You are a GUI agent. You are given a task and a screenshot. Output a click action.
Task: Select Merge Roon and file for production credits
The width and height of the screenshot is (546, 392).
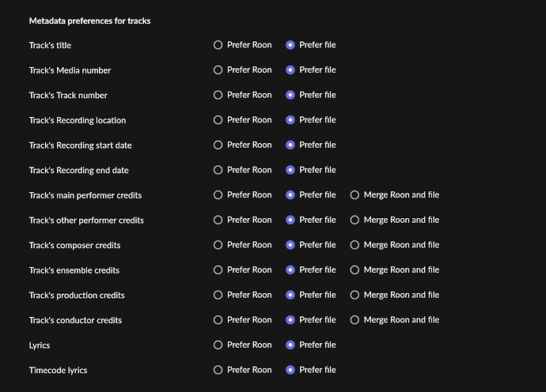coord(355,295)
